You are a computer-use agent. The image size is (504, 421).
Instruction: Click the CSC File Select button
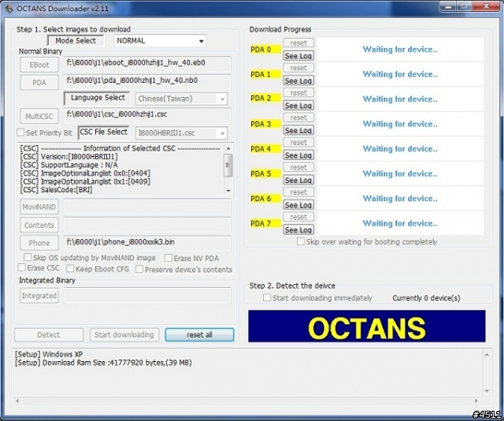[103, 132]
